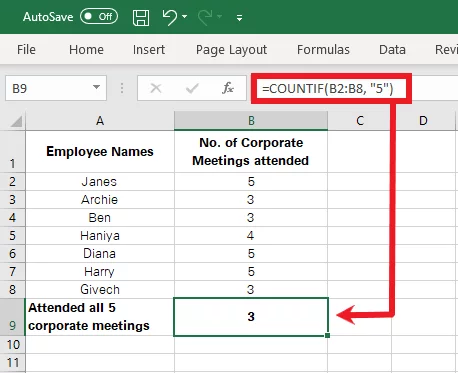Click the Select All corner triangle

(16, 121)
